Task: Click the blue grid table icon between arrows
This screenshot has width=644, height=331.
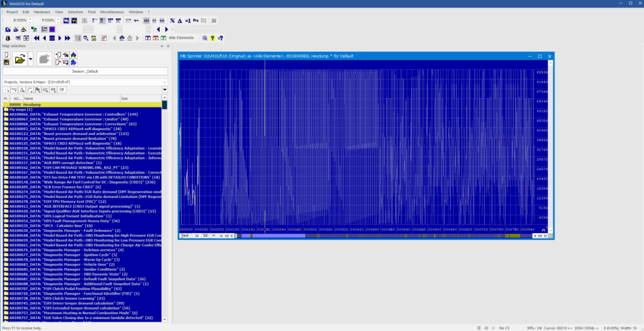Action: [52, 38]
